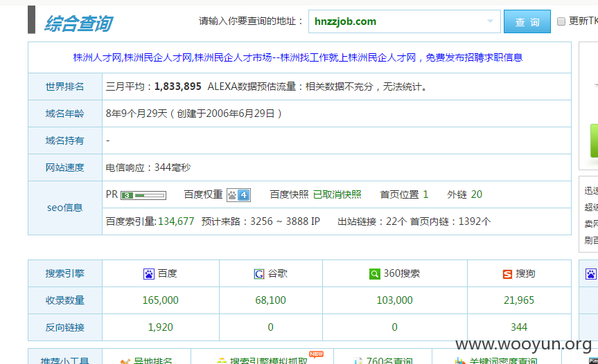Screen dimensions: 598x364
Task: Click the 域名年龄 row label
Action: [65, 114]
